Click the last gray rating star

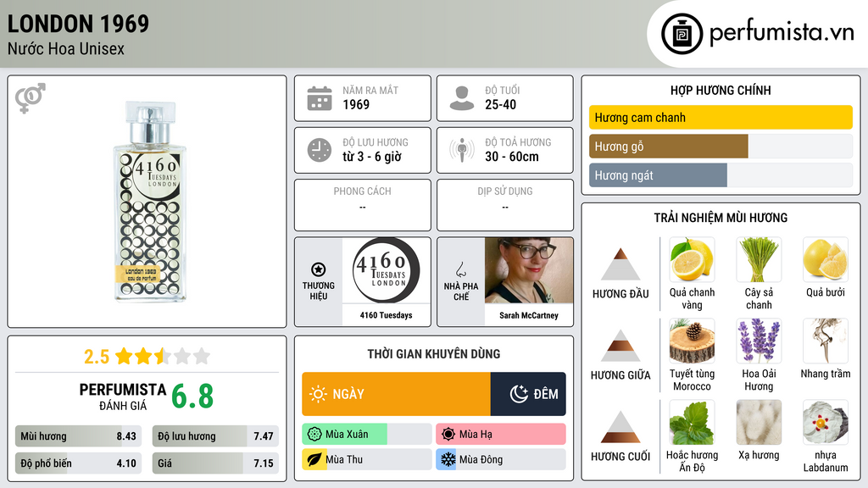(x=202, y=356)
